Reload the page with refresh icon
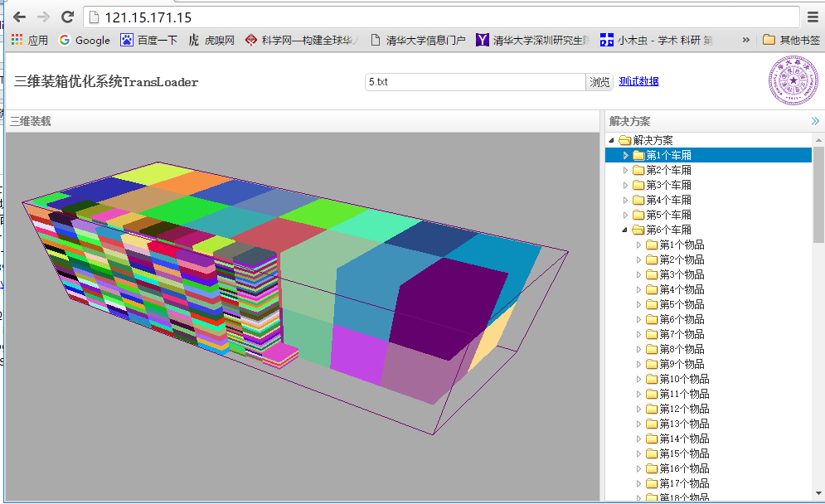The width and height of the screenshot is (825, 504). click(x=68, y=17)
